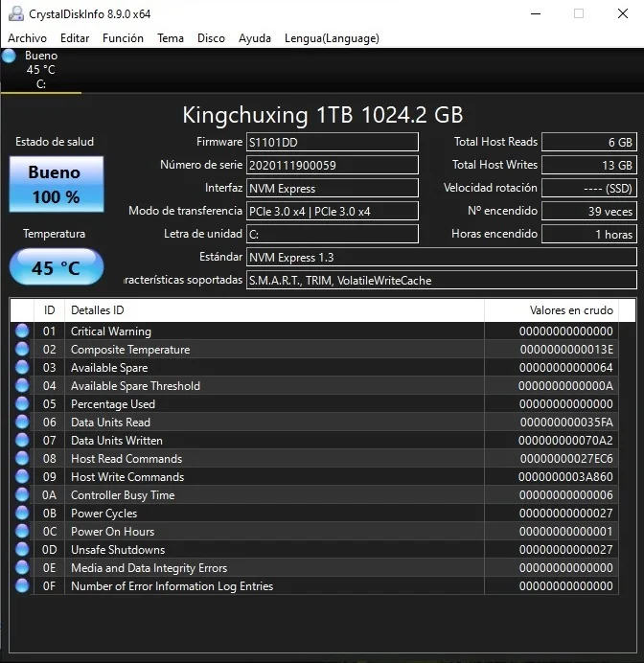The image size is (644, 663).
Task: Click the status orb for Data Units Read
Action: pos(22,422)
